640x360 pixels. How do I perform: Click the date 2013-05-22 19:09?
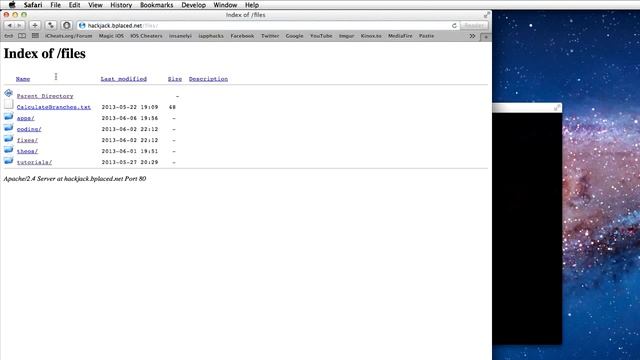click(130, 107)
